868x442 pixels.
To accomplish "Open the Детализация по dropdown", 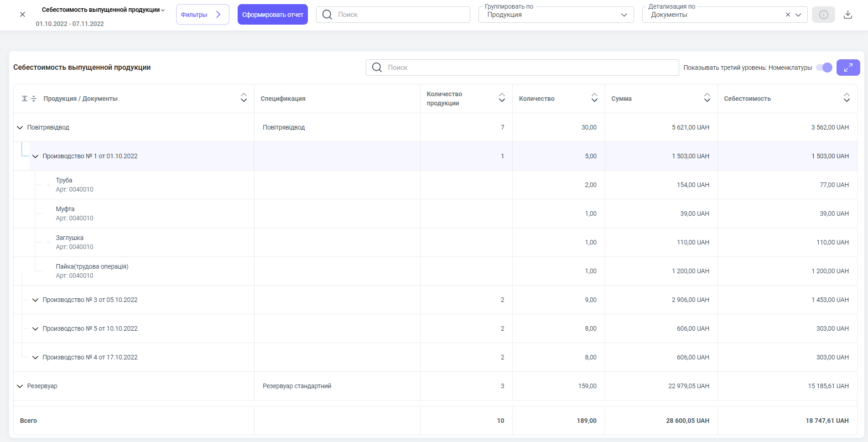I will pos(798,15).
